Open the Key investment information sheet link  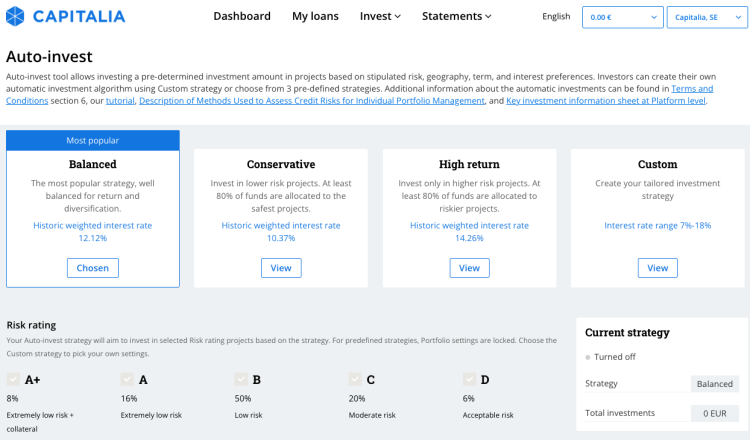point(606,100)
